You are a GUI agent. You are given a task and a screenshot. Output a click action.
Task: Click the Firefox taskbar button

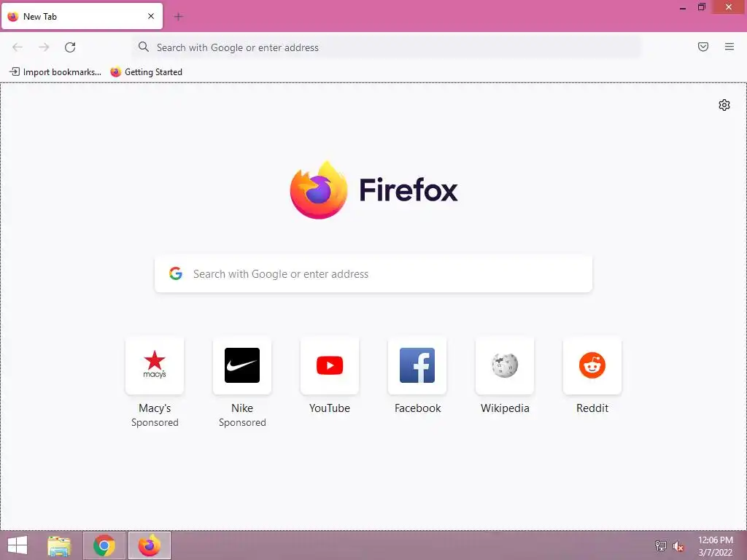click(149, 545)
